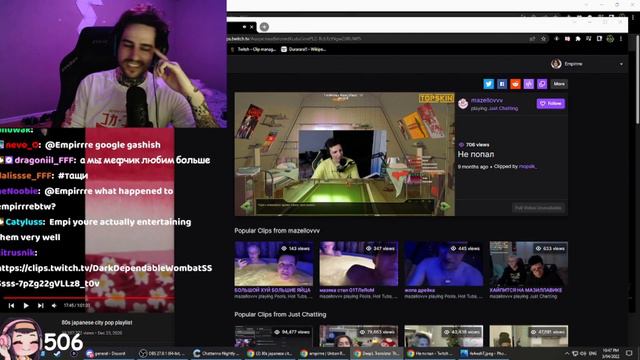Click the purple share icon next to Reddit
The image size is (640, 360).
pos(529,84)
